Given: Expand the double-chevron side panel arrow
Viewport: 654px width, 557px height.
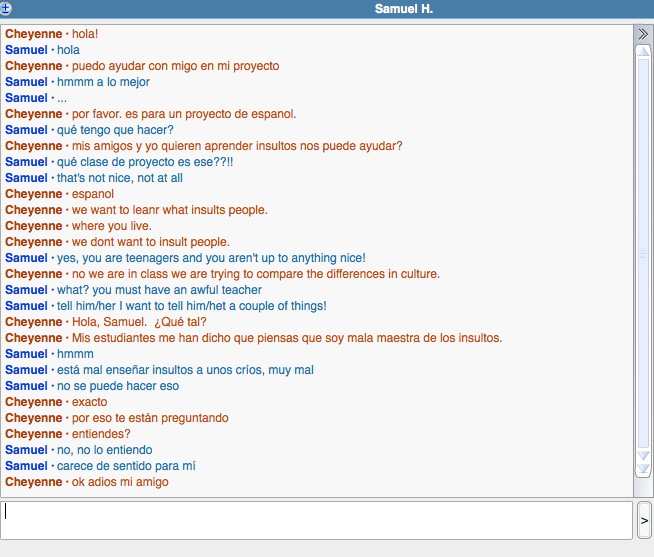Looking at the screenshot, I should point(643,33).
